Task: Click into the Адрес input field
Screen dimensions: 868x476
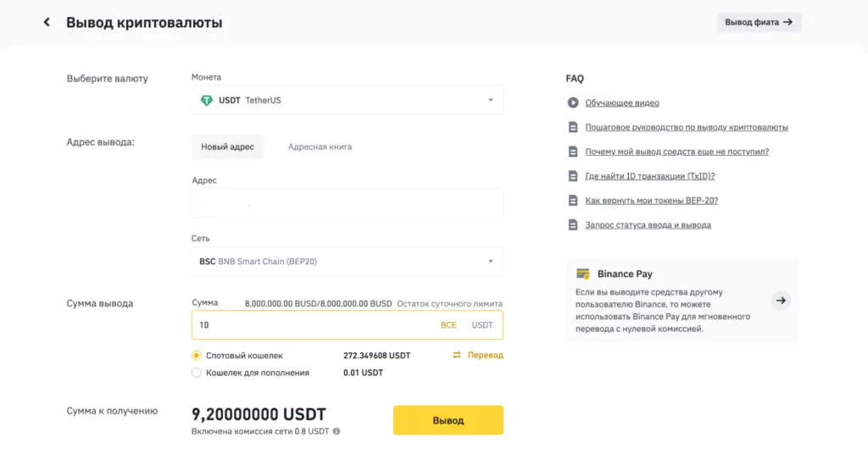Action: [347, 203]
